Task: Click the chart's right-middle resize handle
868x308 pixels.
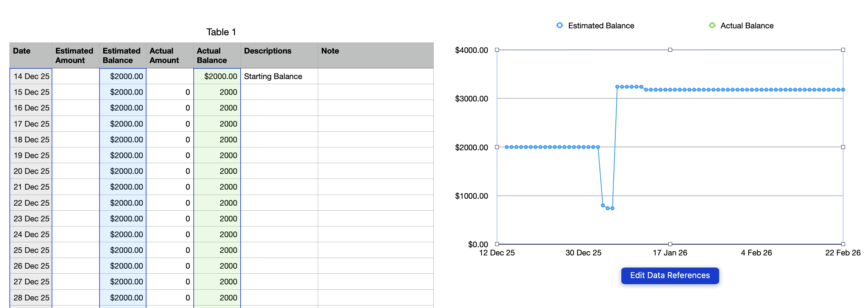Action: [843, 147]
